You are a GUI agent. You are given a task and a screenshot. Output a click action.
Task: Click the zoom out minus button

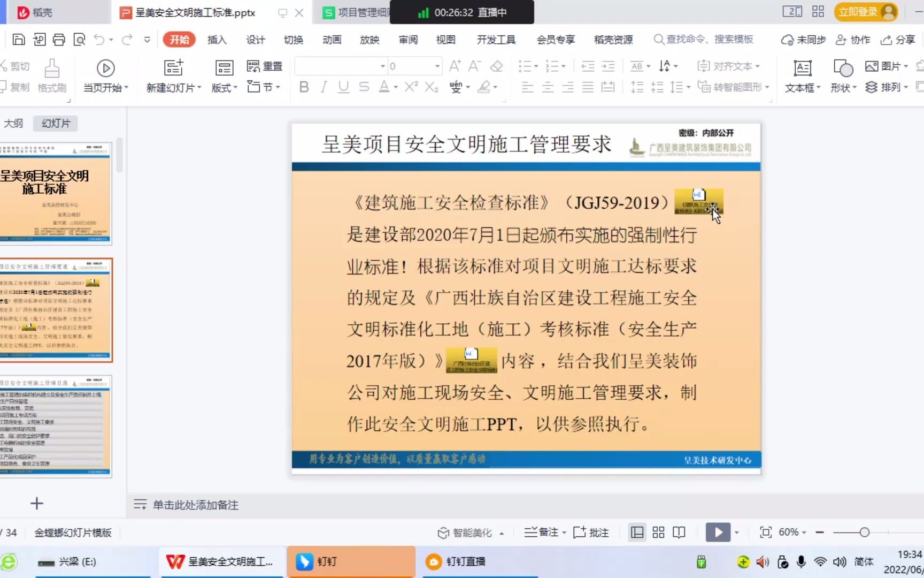pos(820,533)
